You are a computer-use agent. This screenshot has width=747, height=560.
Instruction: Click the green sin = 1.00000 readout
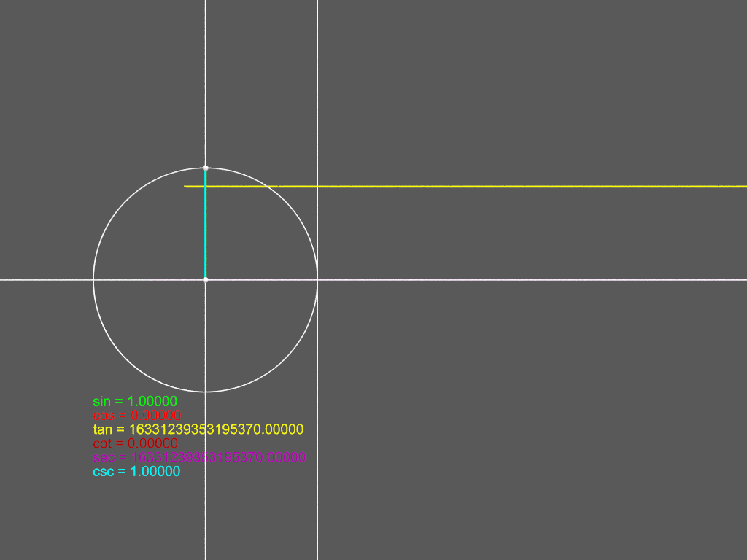135,401
